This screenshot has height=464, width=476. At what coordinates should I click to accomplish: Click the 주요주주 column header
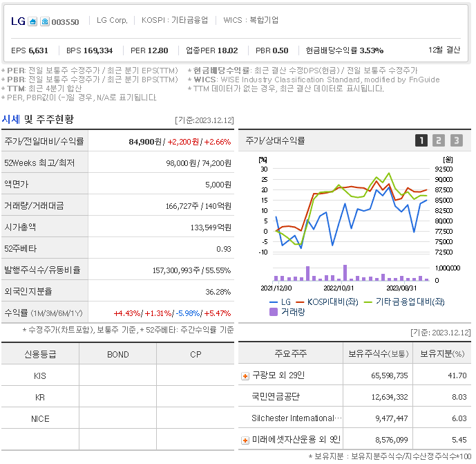pyautogui.click(x=291, y=353)
